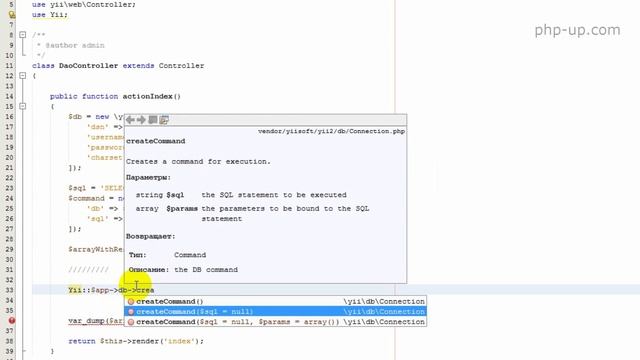Click the lightbulb hint beside 'use Yii;'
This screenshot has height=360, width=640.
[x=12, y=15]
